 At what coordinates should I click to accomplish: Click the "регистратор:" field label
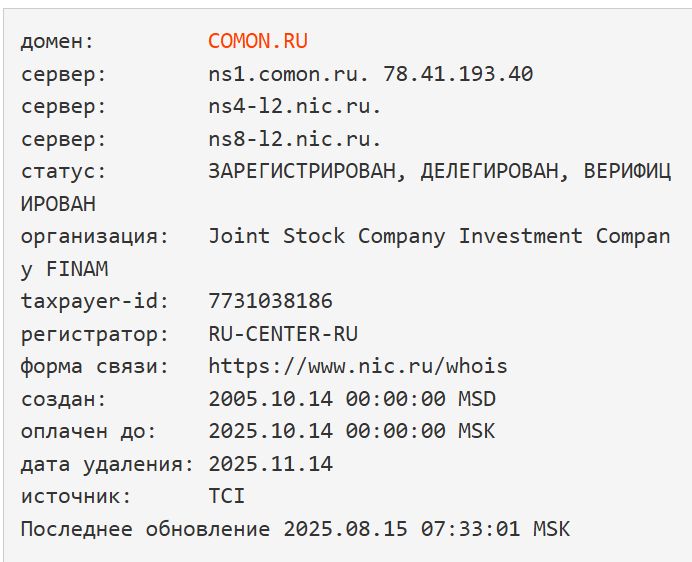click(95, 334)
